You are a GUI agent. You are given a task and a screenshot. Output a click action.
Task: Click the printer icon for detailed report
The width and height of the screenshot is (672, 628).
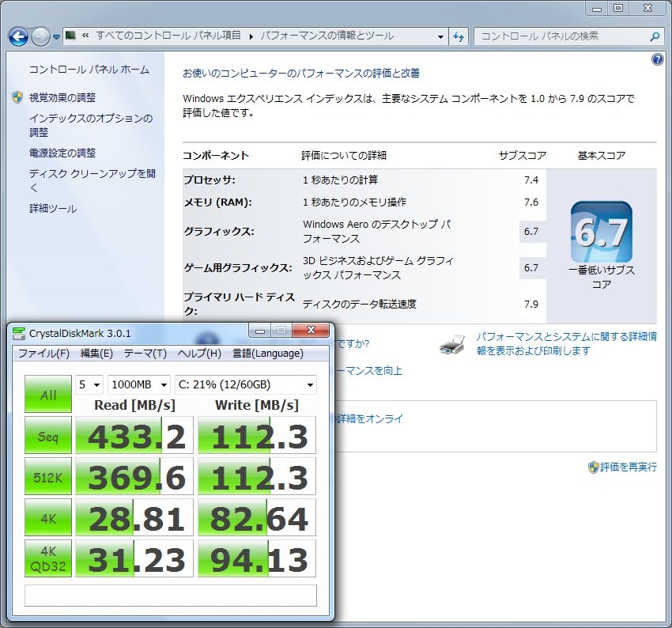pyautogui.click(x=451, y=345)
